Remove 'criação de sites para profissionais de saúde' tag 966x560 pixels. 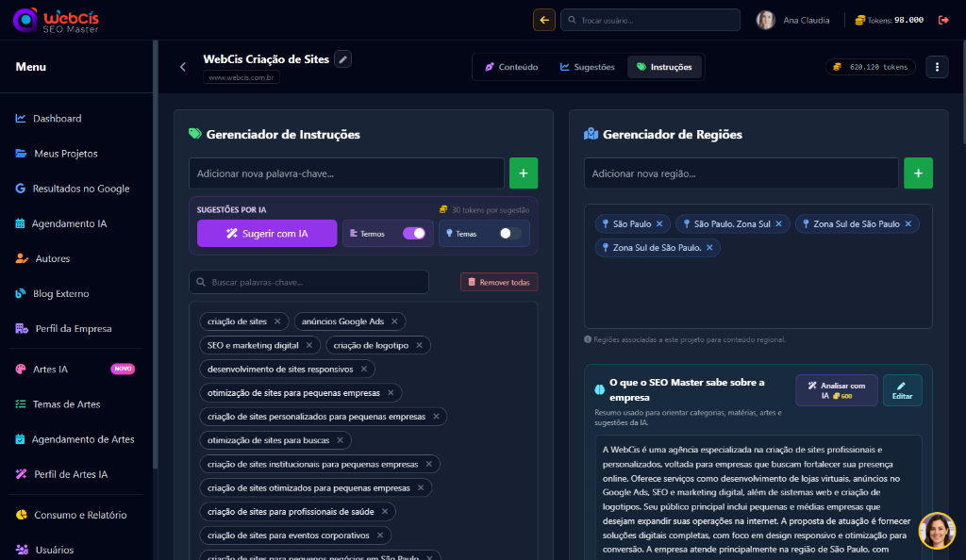point(385,511)
